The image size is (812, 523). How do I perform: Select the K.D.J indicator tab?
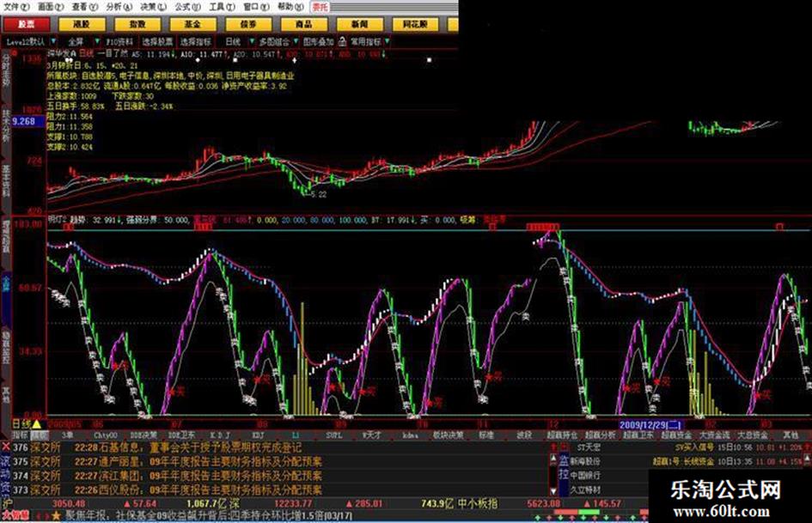(220, 435)
